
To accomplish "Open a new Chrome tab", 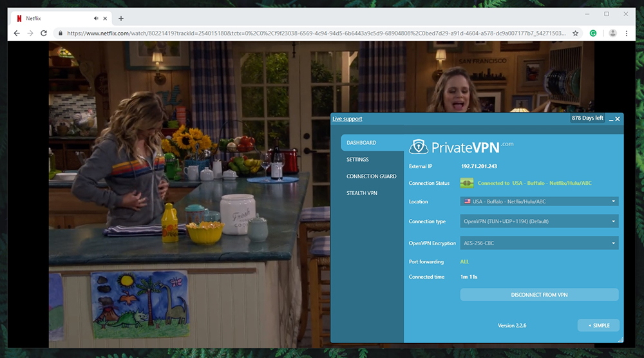I will coord(121,19).
